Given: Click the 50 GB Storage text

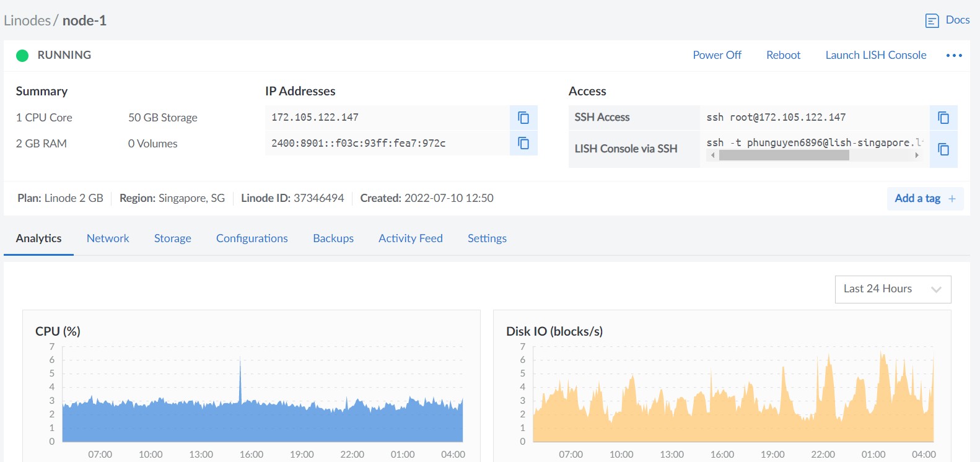Looking at the screenshot, I should coord(163,118).
